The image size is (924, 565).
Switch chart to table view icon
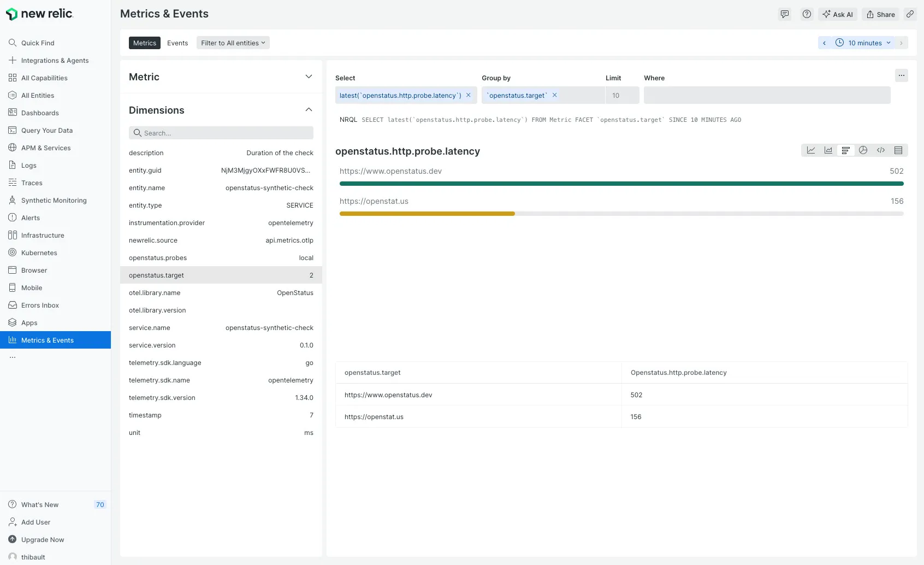point(898,150)
